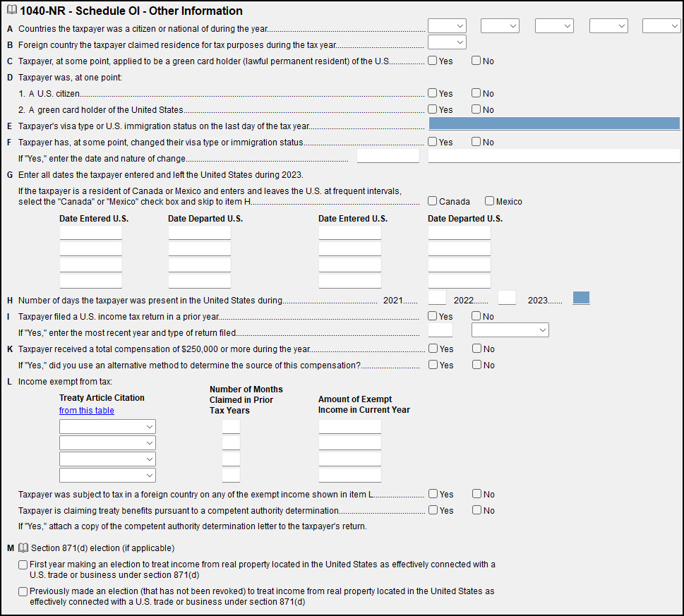Viewport: 684px width, 616px height.
Task: Expand the fourth Treaty Article Citation dropdown
Action: [107, 475]
